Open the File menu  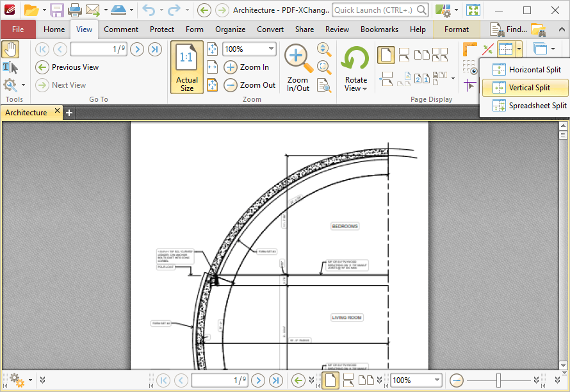pos(19,29)
